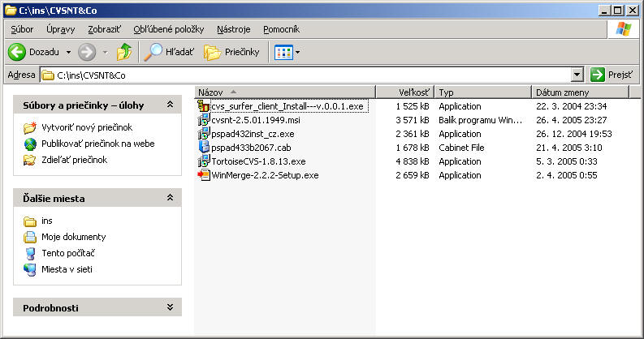Open the address bar dropdown list
Viewport: 644px width, 339px height.
(577, 75)
